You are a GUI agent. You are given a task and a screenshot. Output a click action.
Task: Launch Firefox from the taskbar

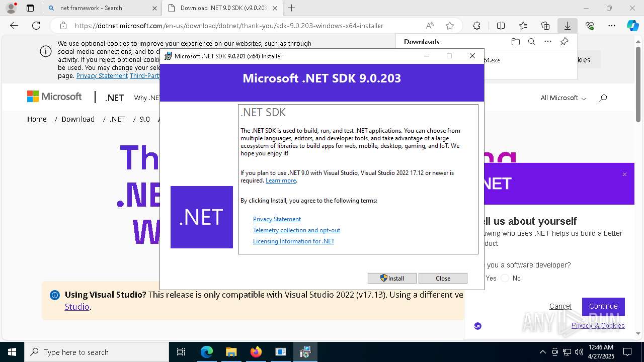point(256,352)
